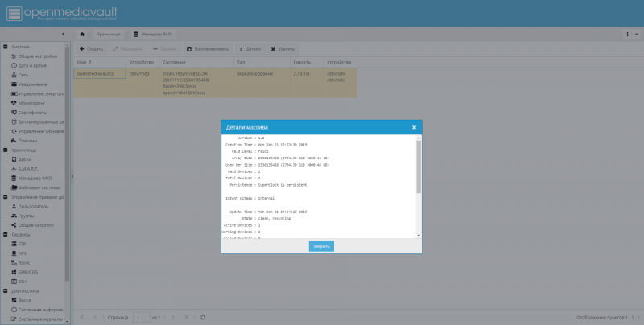
Task: Click the 2.73 TiB capacity cell
Action: coord(307,84)
